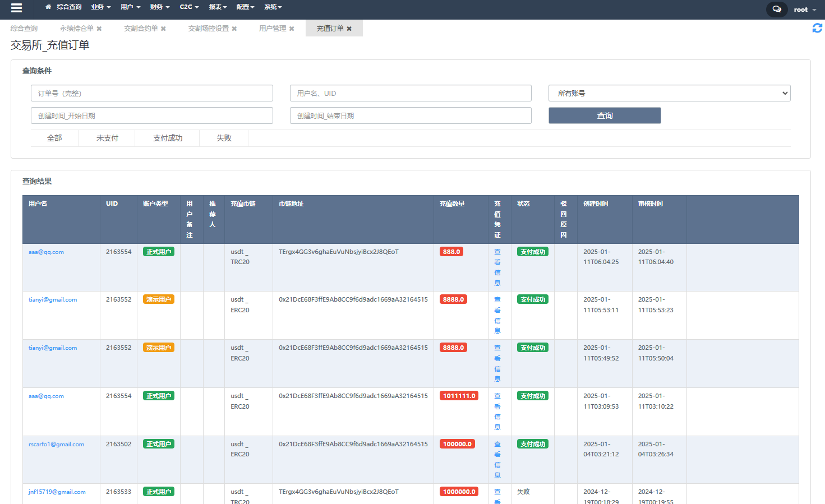Close the 充值订单 tab
Screen dimensions: 825x504
coord(349,29)
